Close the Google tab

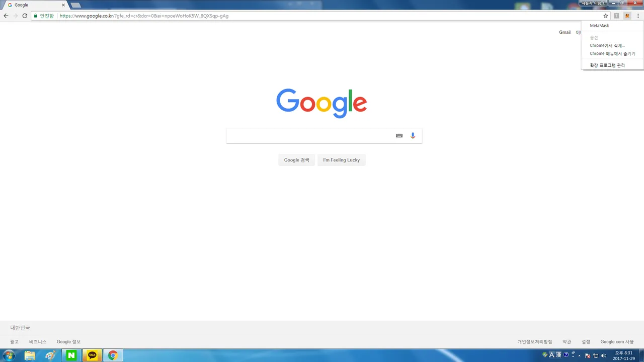(x=63, y=5)
